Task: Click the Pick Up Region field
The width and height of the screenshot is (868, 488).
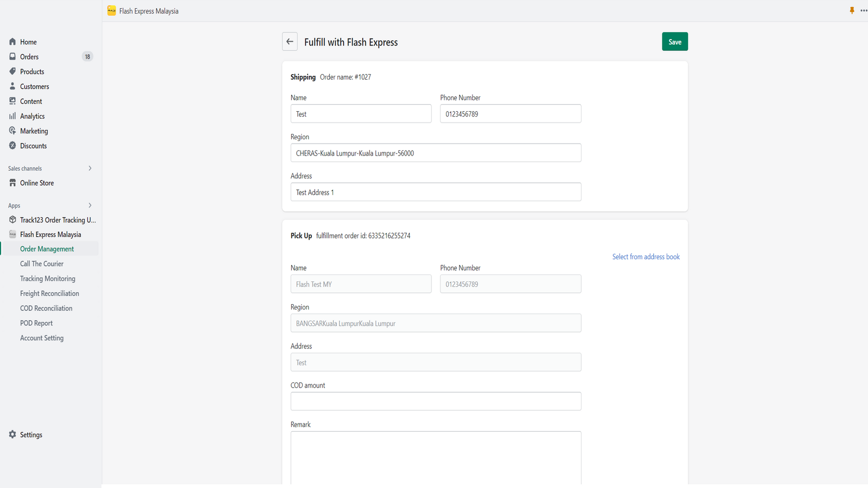Action: click(x=436, y=323)
